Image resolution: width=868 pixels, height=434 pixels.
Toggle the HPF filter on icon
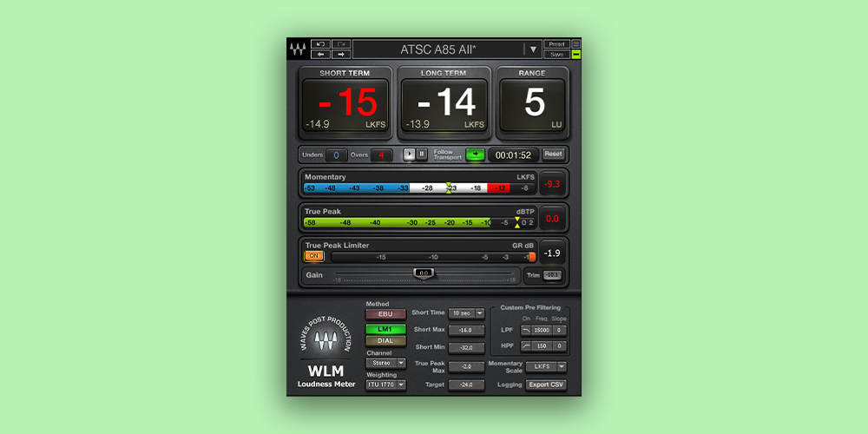[x=526, y=346]
